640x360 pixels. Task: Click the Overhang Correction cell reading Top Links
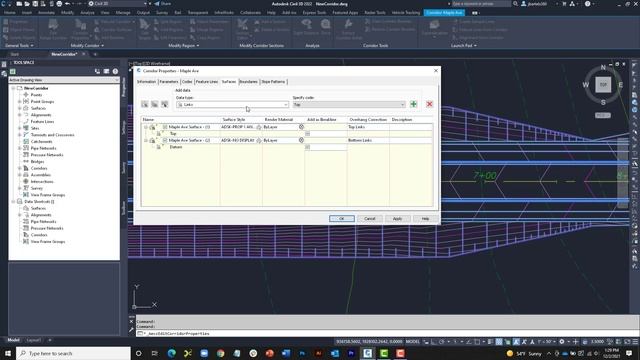click(x=368, y=127)
